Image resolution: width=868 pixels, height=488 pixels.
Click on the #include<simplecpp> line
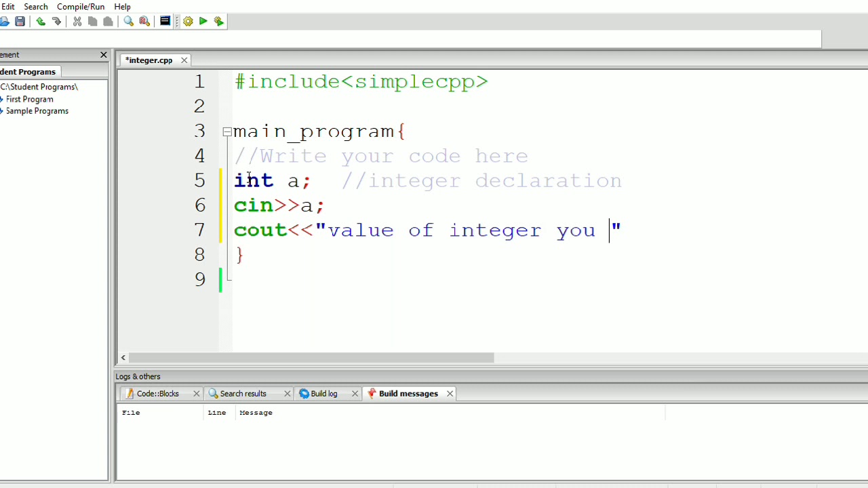tap(361, 82)
